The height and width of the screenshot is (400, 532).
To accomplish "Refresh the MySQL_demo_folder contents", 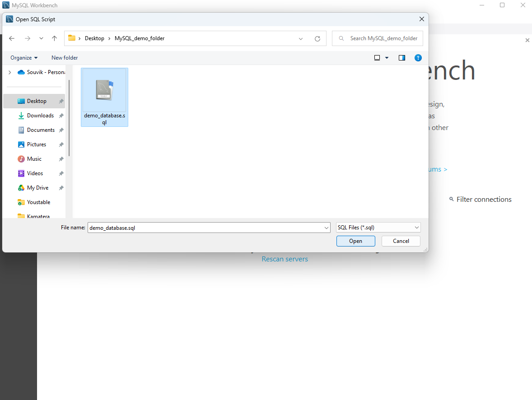I will click(317, 38).
